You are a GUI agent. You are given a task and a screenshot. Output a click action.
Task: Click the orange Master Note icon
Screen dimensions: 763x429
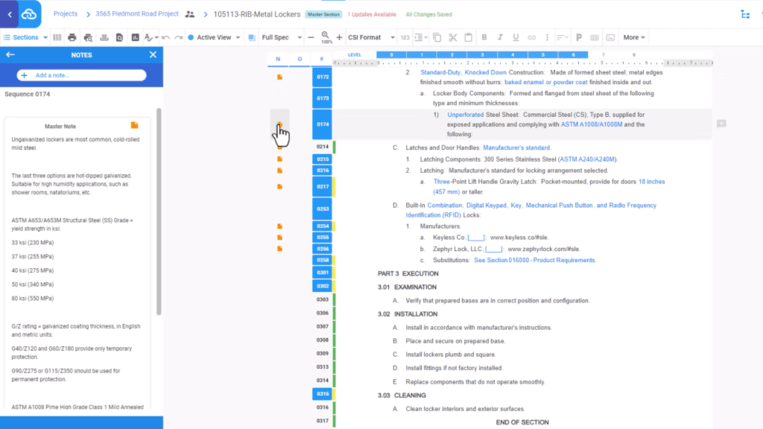pos(134,125)
